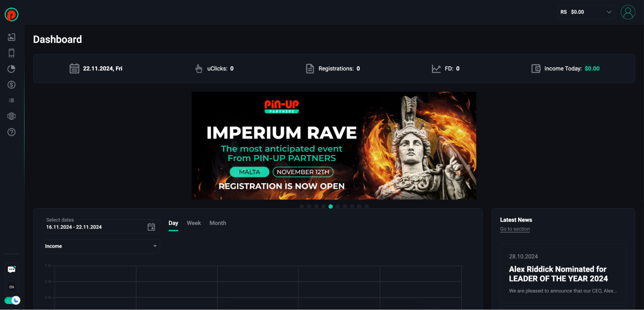
Task: Select the active green carousel dot
Action: tap(331, 206)
